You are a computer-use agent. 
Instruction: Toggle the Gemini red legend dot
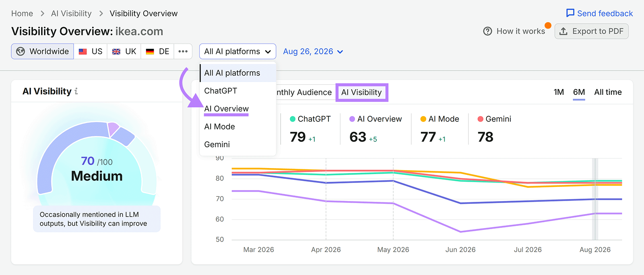(480, 119)
